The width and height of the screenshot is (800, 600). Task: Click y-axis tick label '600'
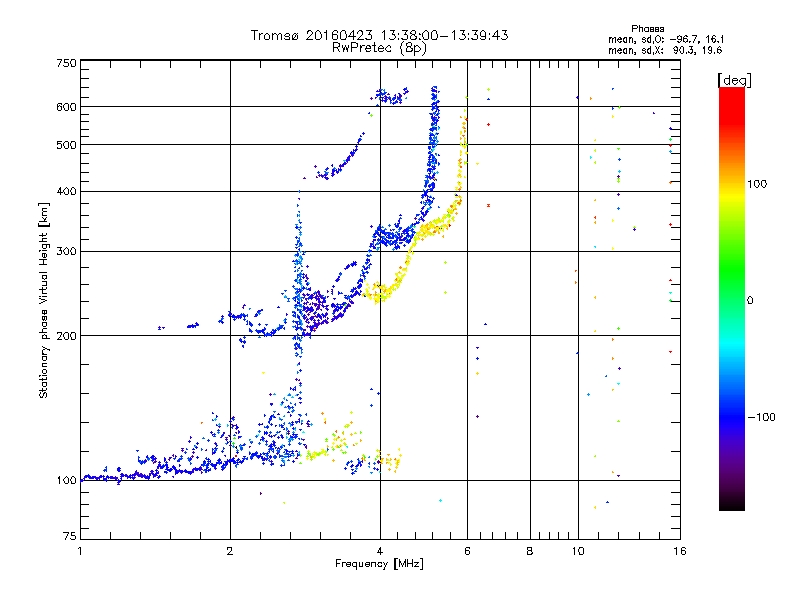(67, 107)
